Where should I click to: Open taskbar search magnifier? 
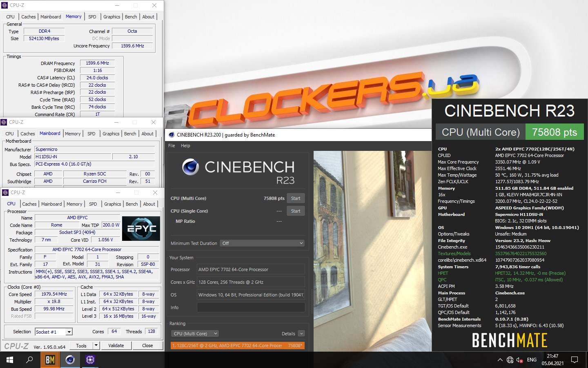point(29,360)
